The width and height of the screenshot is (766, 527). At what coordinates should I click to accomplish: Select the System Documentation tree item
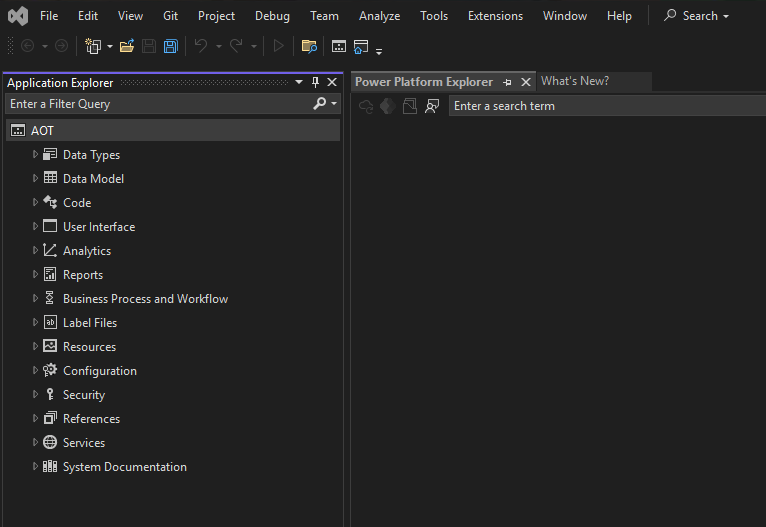click(x=125, y=466)
